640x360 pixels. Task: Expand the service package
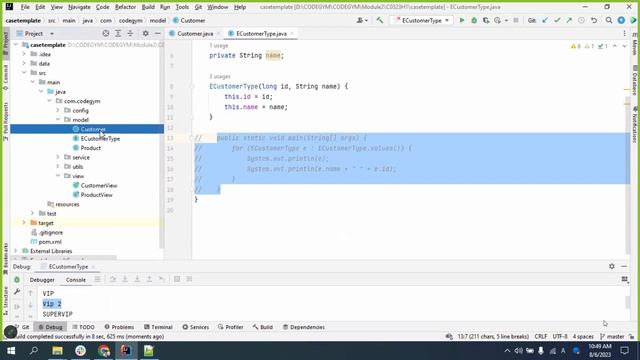click(58, 157)
